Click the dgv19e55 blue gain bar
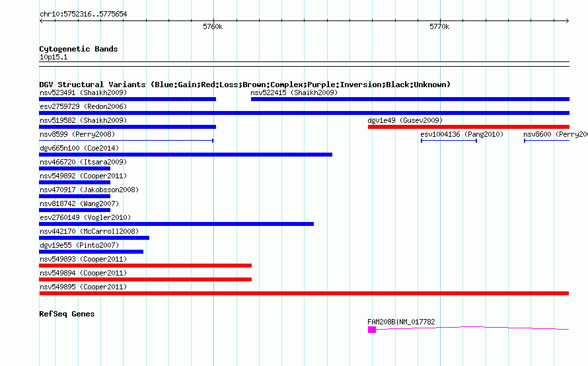 coord(91,252)
